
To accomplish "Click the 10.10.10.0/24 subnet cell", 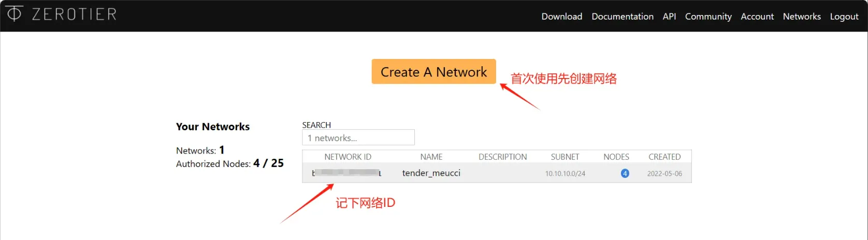I will pyautogui.click(x=565, y=174).
